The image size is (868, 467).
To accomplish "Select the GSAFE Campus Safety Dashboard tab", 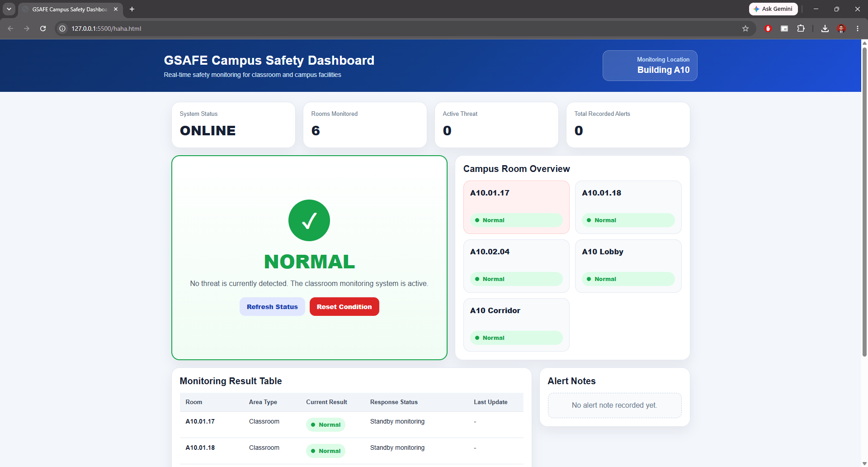I will [x=71, y=10].
